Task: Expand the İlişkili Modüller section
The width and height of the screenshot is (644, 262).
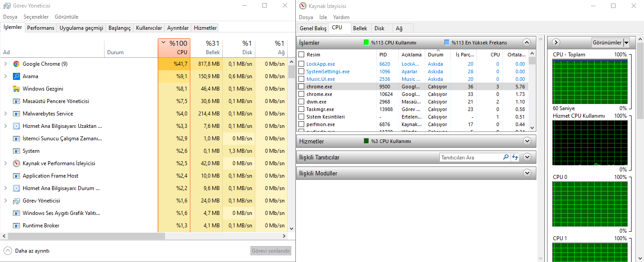Action: (x=527, y=173)
